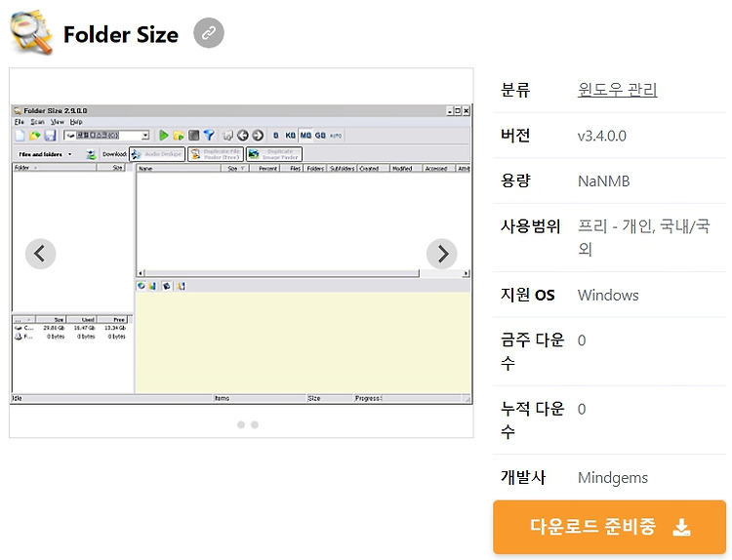The width and height of the screenshot is (732, 560).
Task: Switch size display to KB
Action: [x=291, y=136]
